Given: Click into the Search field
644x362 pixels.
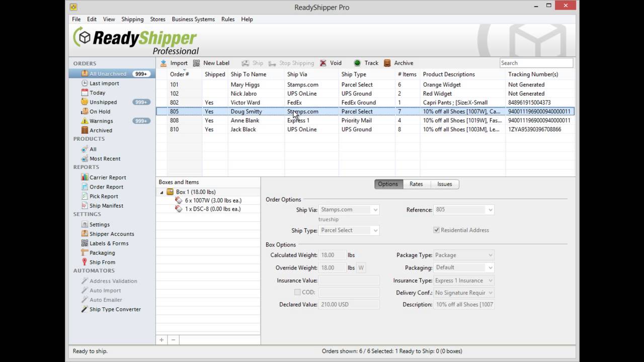Looking at the screenshot, I should point(536,63).
